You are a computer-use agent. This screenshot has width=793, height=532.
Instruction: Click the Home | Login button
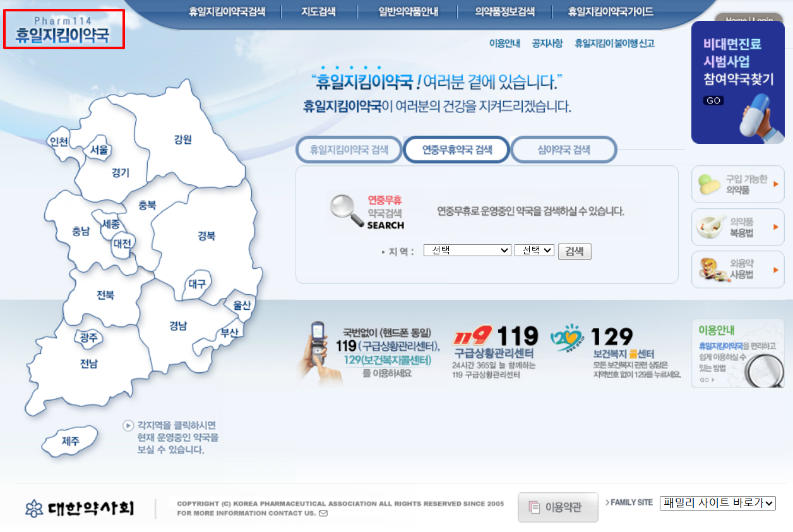(750, 19)
